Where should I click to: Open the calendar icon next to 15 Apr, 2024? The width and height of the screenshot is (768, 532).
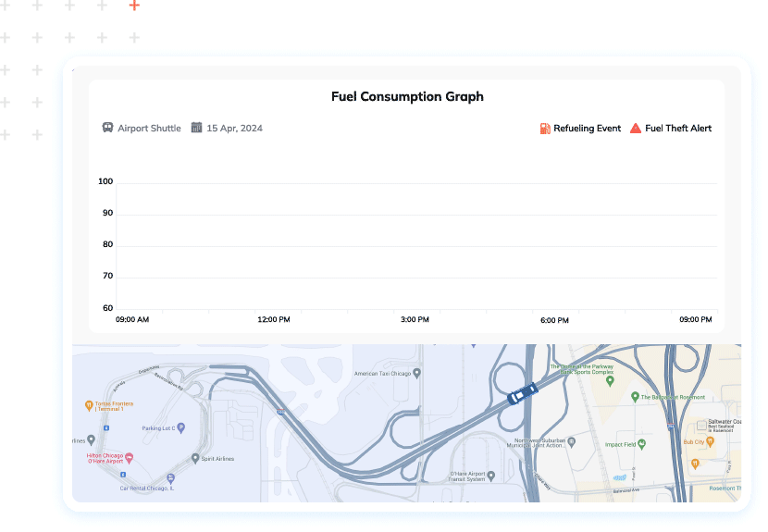[x=196, y=128]
